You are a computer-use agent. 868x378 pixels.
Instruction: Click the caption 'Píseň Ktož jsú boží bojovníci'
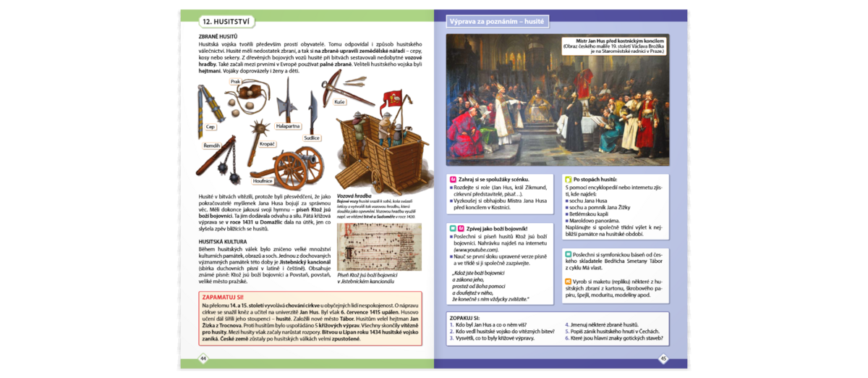(367, 275)
